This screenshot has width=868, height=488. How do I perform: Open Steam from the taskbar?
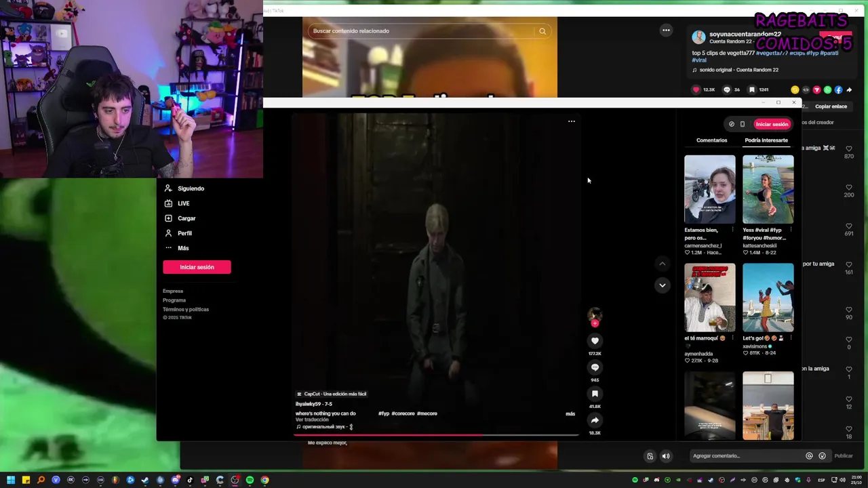(x=145, y=480)
